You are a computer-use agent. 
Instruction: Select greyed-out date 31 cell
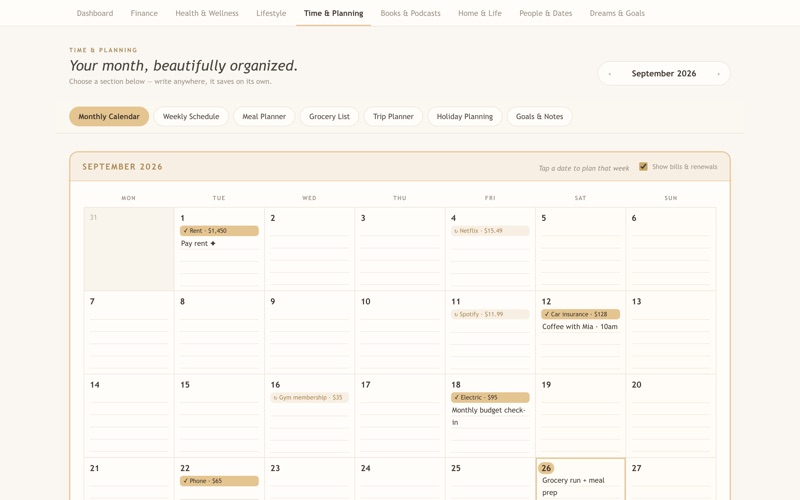[x=129, y=249]
